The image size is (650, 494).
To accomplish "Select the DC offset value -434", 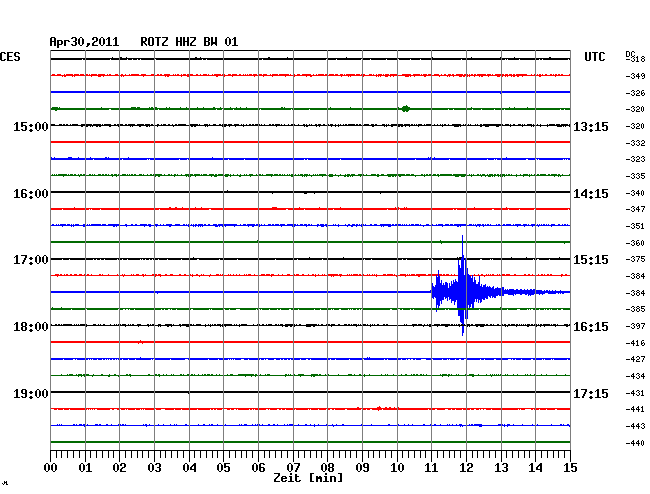I will tap(635, 376).
